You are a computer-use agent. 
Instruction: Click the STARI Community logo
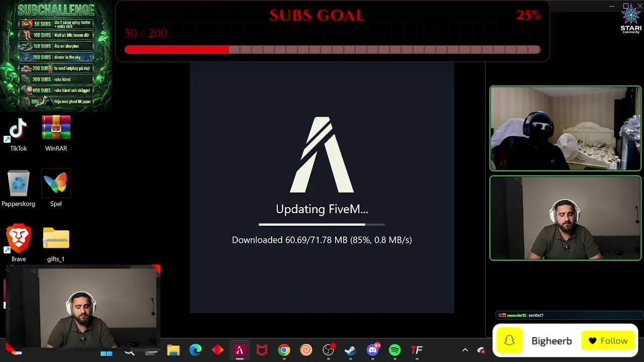tap(631, 19)
